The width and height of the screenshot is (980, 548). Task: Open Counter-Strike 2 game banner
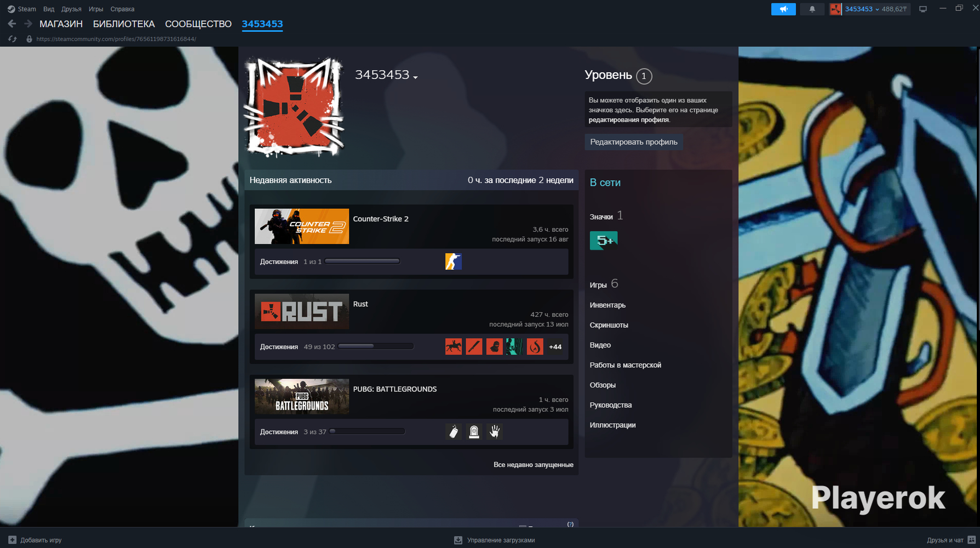(x=302, y=226)
